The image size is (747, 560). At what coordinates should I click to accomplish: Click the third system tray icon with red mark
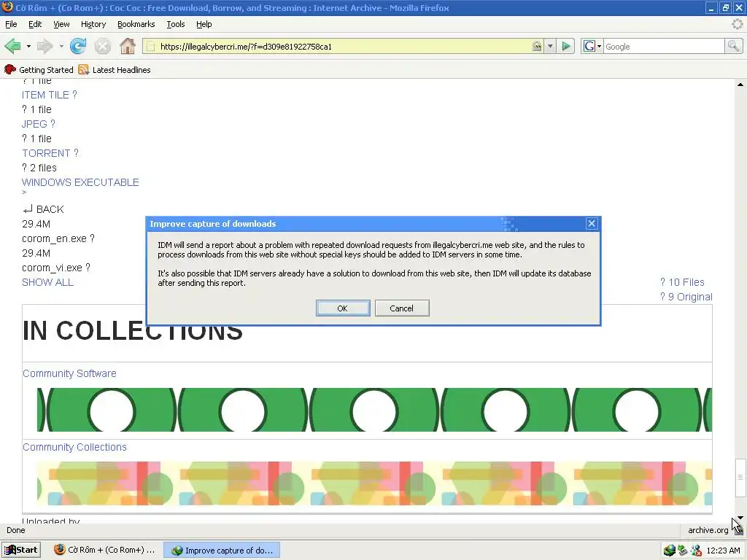tap(696, 551)
